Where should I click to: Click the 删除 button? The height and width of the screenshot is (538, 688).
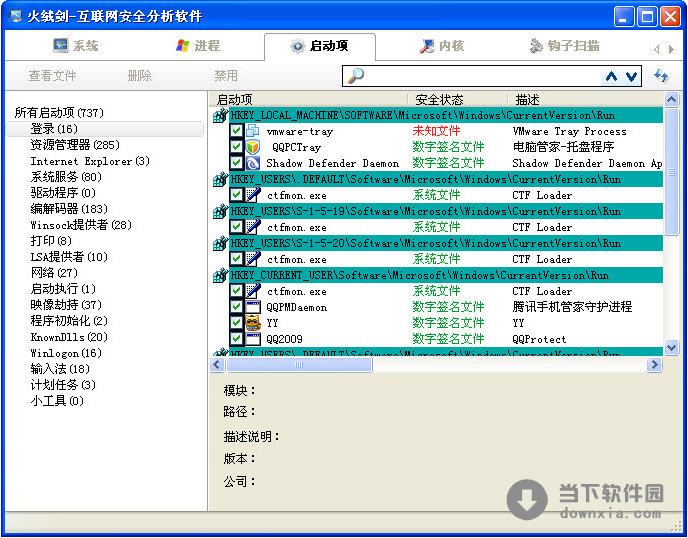(140, 76)
